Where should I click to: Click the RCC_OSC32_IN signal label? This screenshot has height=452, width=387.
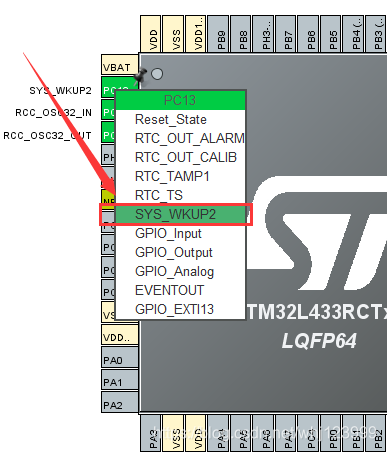(x=53, y=113)
